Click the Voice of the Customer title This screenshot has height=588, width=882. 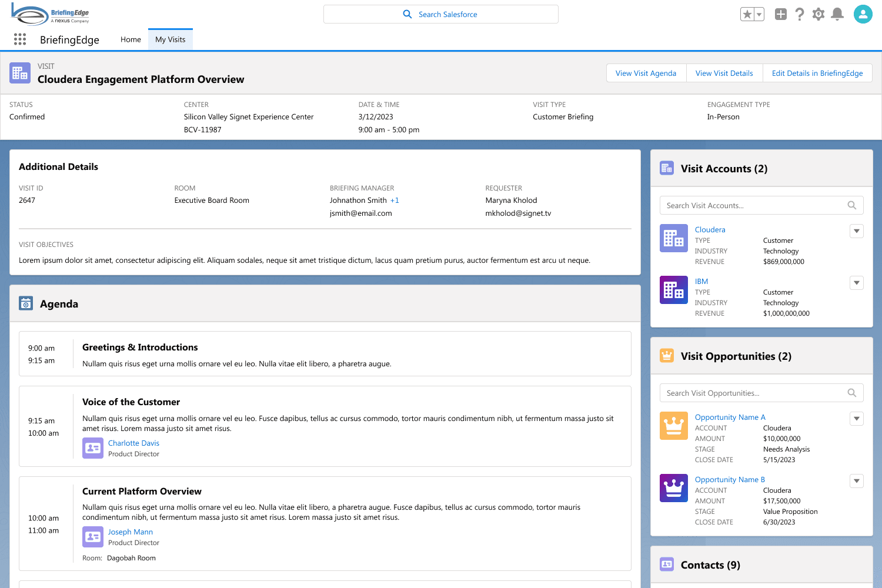pyautogui.click(x=131, y=402)
